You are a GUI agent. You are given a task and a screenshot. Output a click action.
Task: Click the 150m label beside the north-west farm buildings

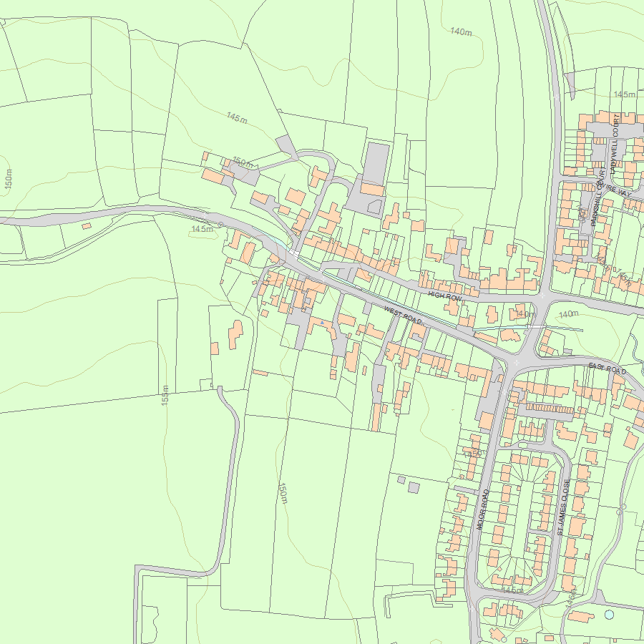(243, 162)
